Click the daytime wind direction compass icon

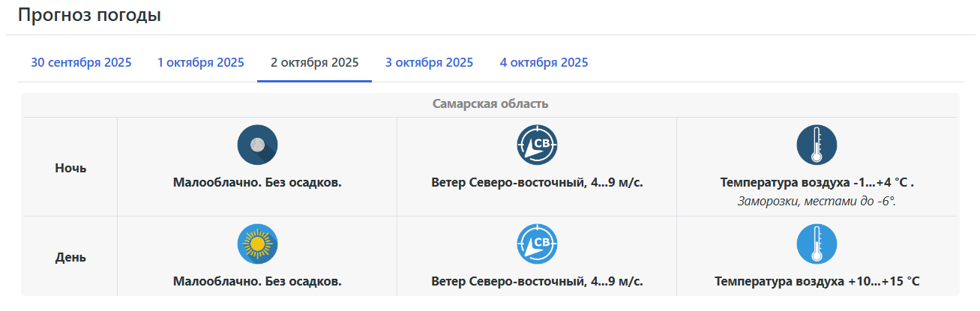pos(537,244)
